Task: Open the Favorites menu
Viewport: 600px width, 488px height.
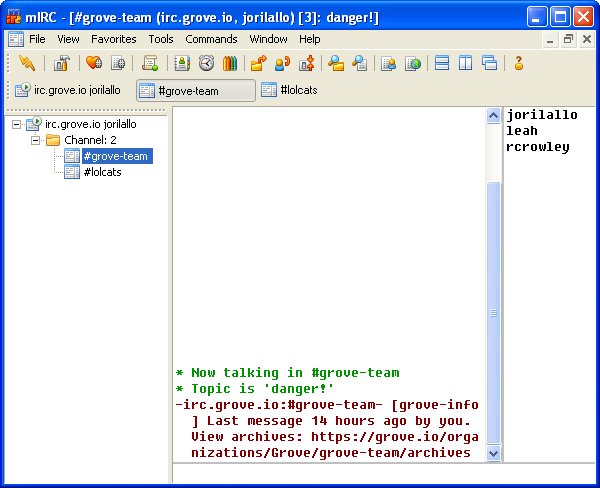Action: 113,39
